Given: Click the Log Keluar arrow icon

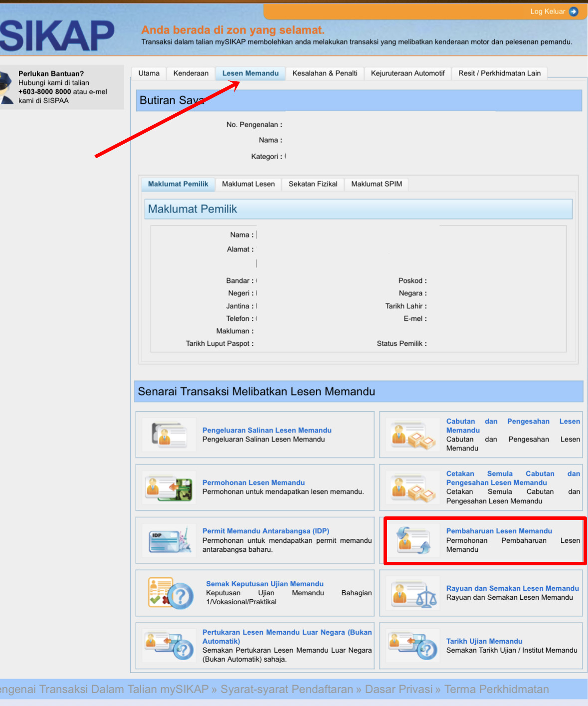Looking at the screenshot, I should (x=574, y=11).
